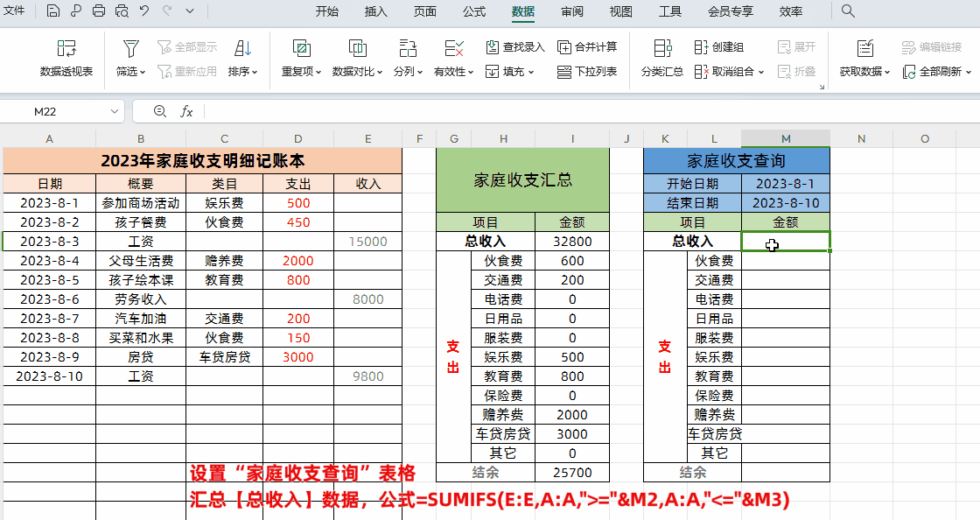Screen dimensions: 980x520
Task: Open outline settings dialog launcher
Action: tap(822, 87)
